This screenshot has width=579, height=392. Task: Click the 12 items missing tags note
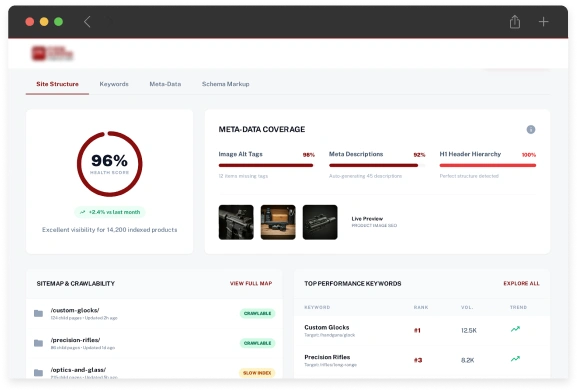pos(243,176)
